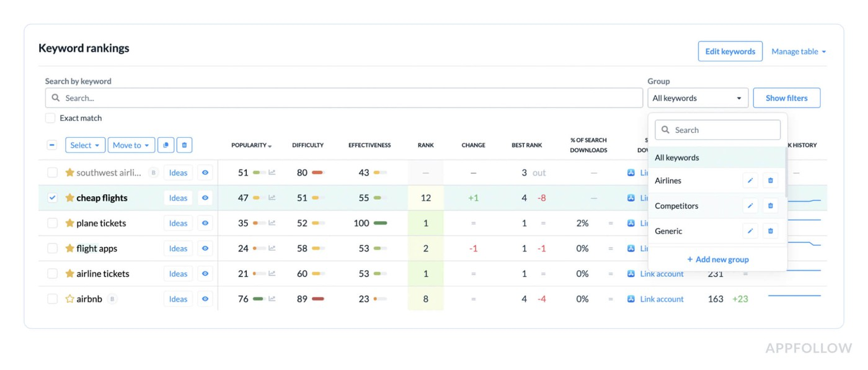Click the App Store icon in airbnb row
The image size is (868, 370).
[631, 299]
